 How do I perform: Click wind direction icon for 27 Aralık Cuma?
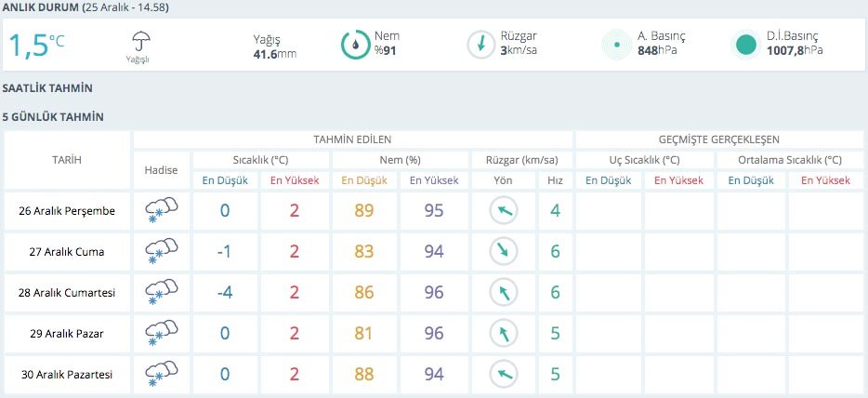(x=503, y=251)
